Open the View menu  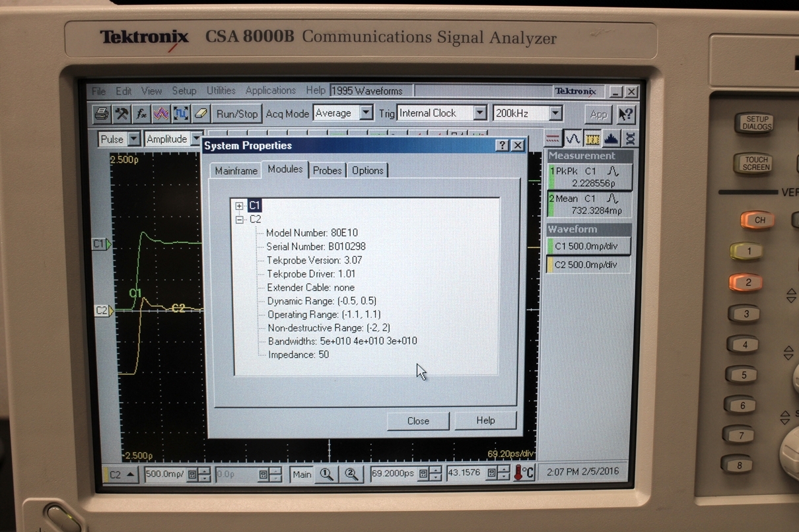coord(151,91)
